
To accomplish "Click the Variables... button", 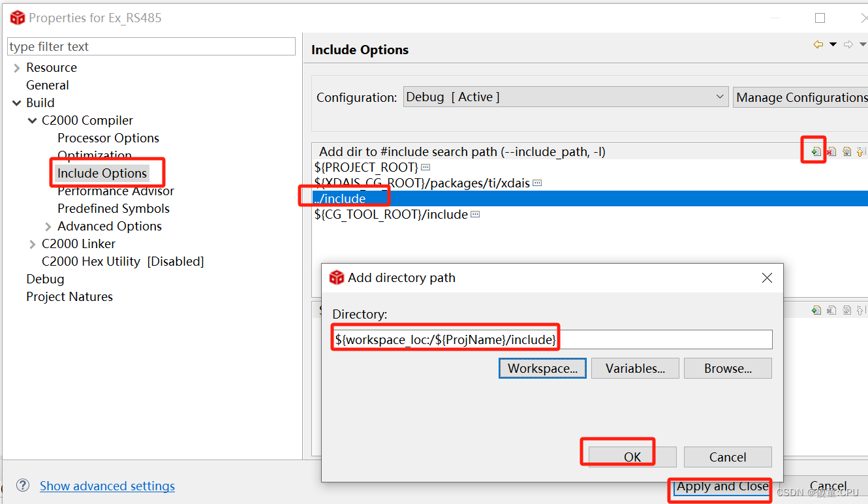I will pyautogui.click(x=635, y=368).
